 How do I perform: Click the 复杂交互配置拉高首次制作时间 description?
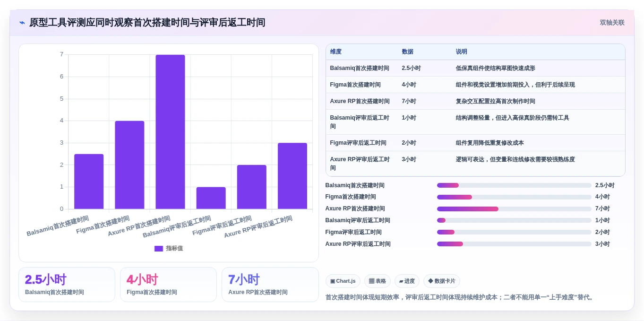(x=495, y=101)
